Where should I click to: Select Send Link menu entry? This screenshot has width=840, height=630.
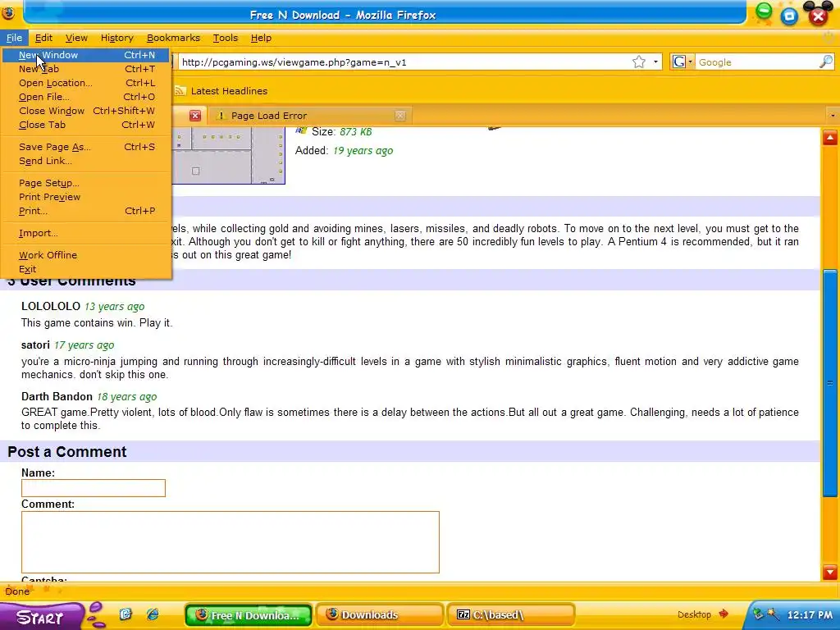click(x=85, y=161)
